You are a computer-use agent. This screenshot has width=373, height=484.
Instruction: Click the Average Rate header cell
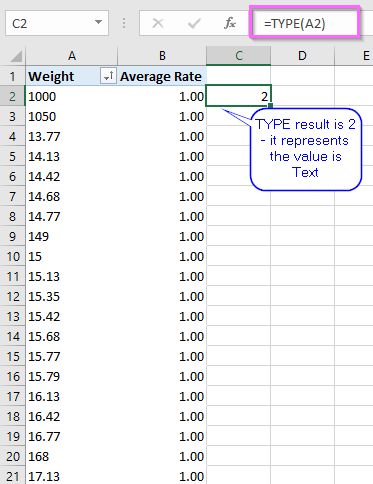[x=162, y=76]
